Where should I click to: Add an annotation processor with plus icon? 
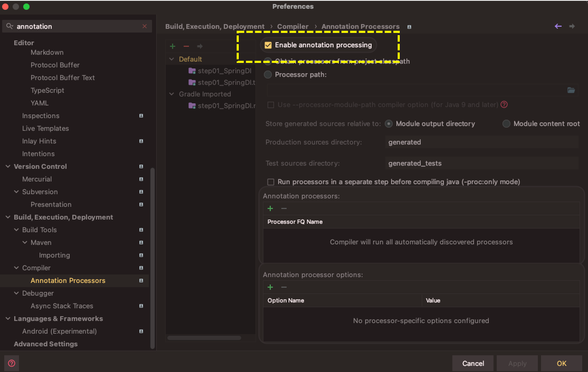pos(270,209)
